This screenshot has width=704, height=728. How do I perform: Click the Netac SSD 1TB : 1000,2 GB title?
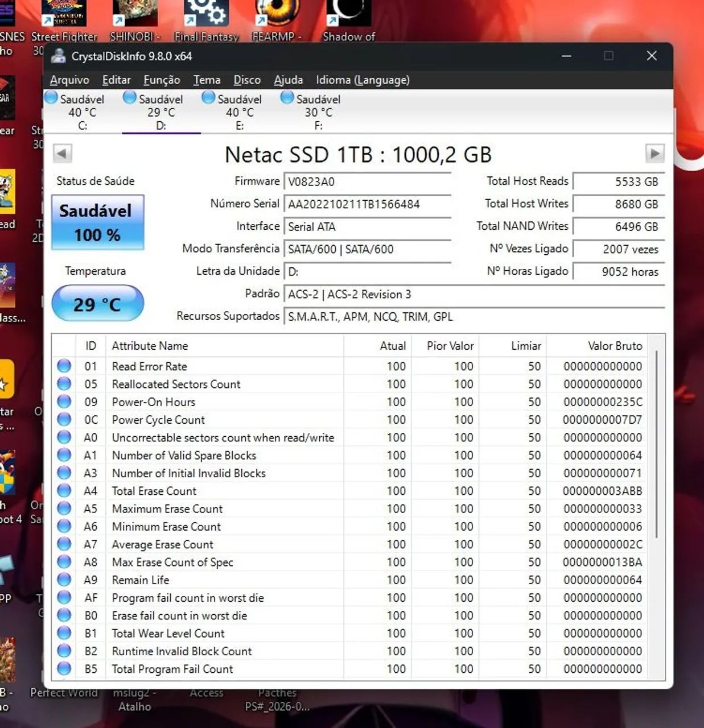(358, 154)
